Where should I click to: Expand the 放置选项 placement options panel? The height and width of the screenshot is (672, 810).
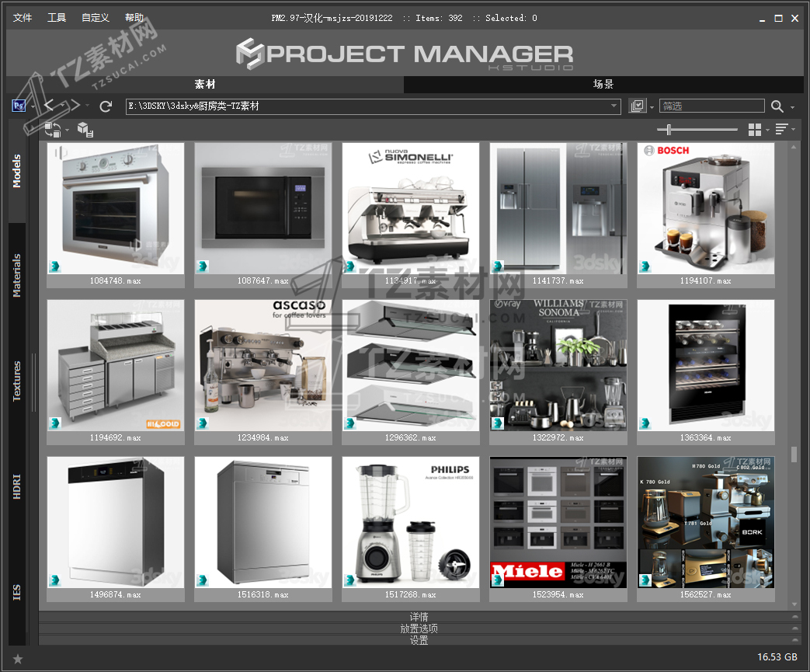(x=419, y=628)
